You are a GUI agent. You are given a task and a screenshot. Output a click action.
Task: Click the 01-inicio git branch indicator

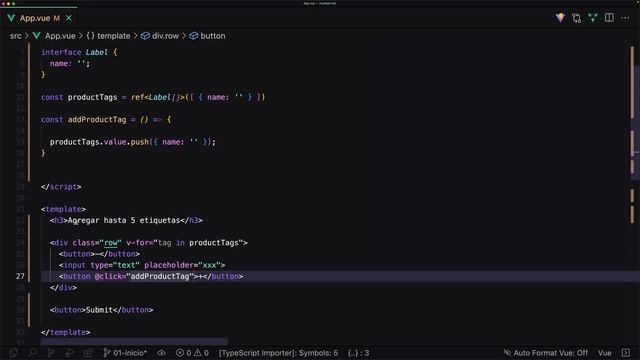click(x=125, y=353)
